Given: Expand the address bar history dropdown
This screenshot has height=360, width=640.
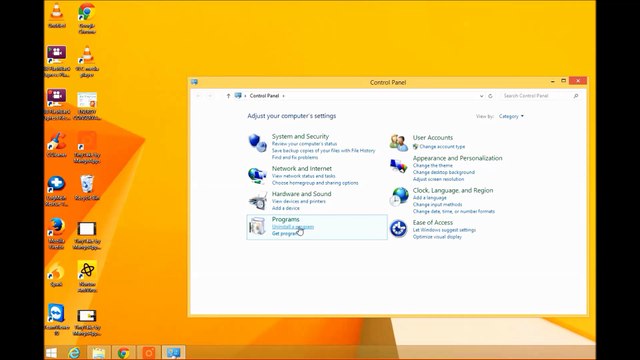Looking at the screenshot, I should tap(481, 96).
